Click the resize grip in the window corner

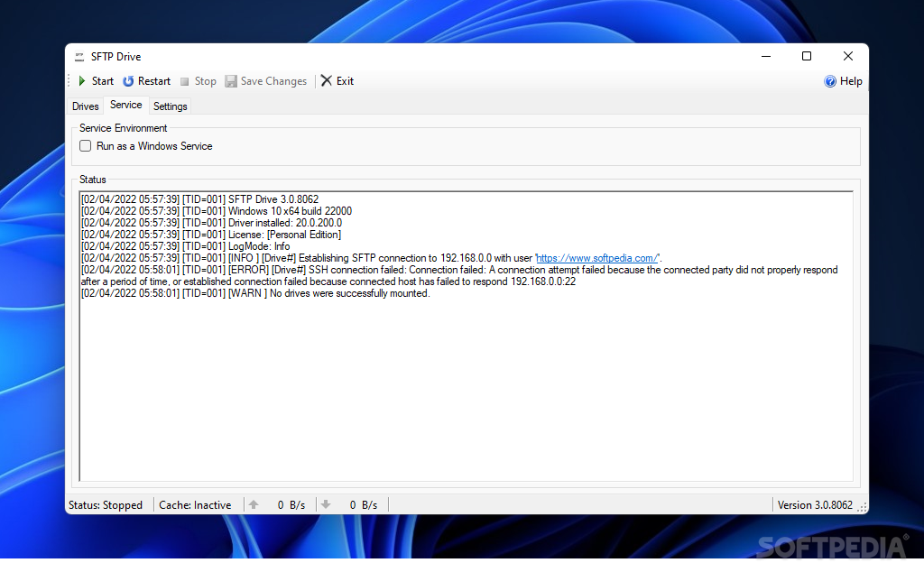862,507
